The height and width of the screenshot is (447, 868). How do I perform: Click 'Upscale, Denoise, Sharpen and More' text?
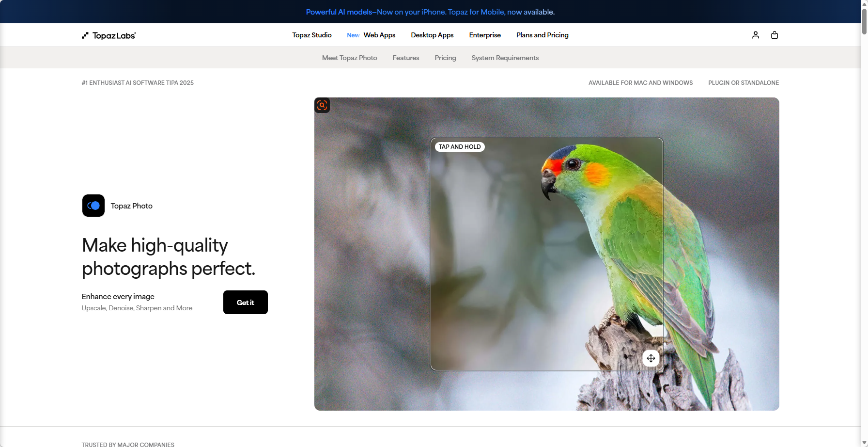coord(137,308)
